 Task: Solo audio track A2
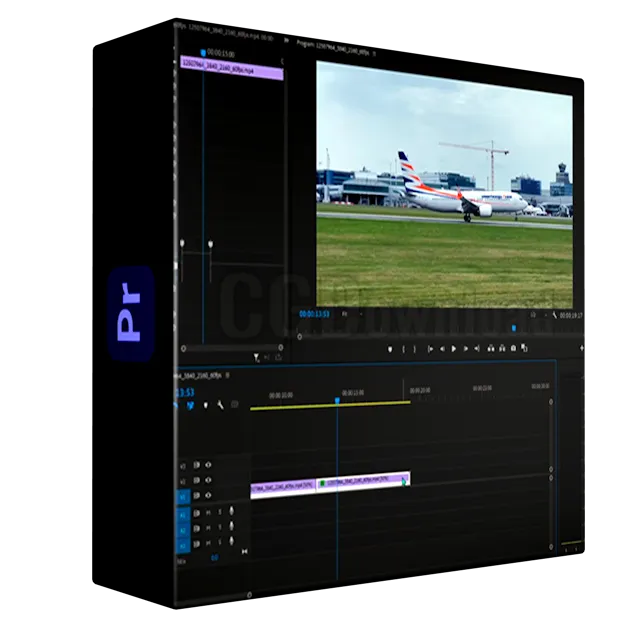coord(220,528)
